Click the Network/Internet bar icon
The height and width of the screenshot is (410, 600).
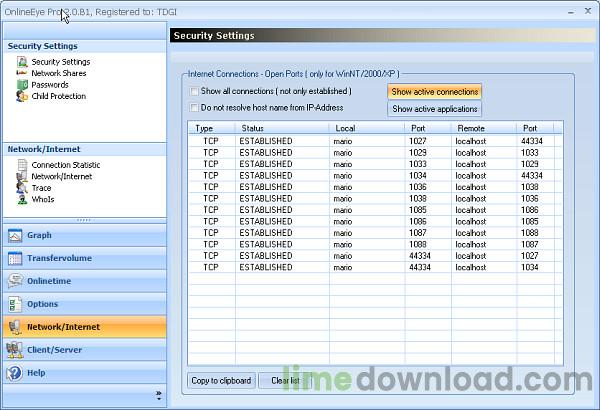click(15, 327)
